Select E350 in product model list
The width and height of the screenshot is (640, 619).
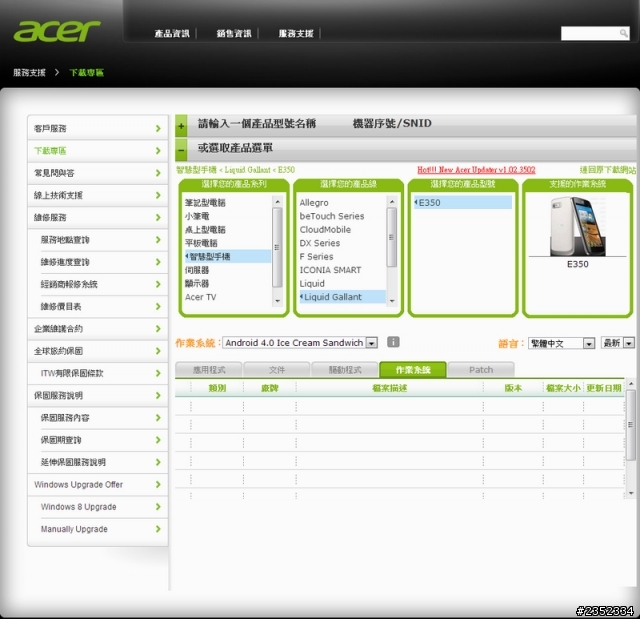(462, 202)
